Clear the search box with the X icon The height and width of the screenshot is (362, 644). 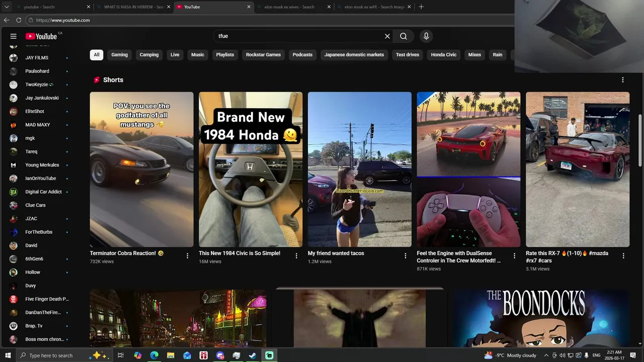pyautogui.click(x=387, y=36)
